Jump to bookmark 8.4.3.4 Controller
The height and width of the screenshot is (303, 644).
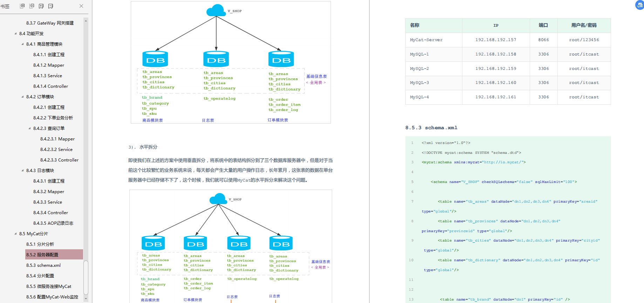50,212
